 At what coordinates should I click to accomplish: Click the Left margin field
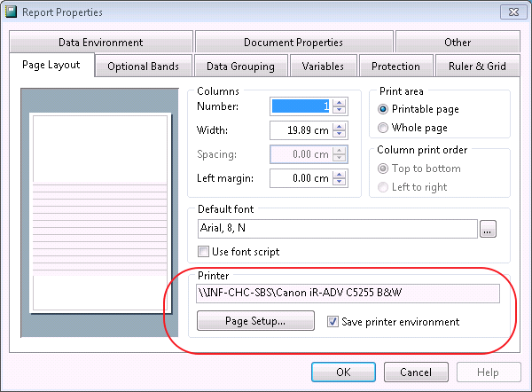coord(301,178)
